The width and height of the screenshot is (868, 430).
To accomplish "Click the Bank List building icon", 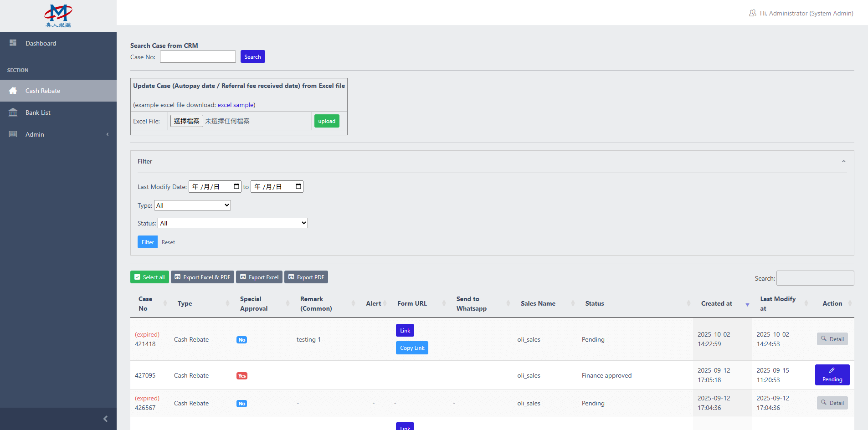I will 13,113.
